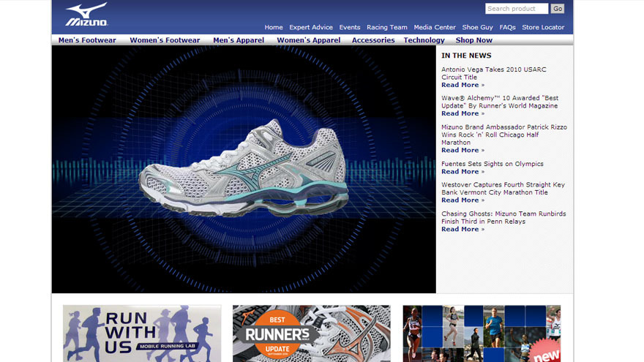
Task: Open Expert Advice in top navigation
Action: coord(311,27)
